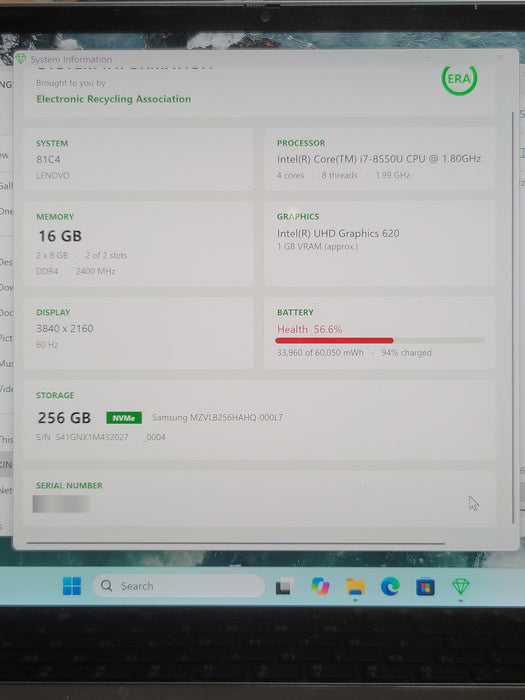Open File Explorer from the taskbar
525x700 pixels.
355,586
